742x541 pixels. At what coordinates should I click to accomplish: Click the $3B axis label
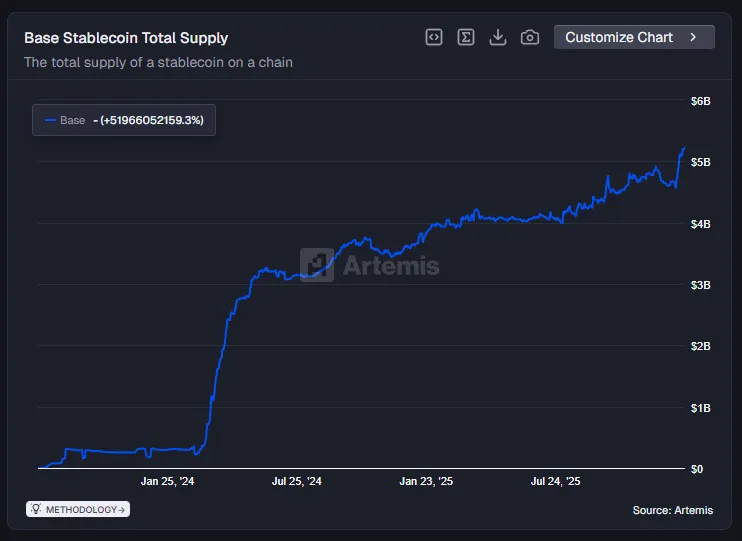(x=700, y=285)
